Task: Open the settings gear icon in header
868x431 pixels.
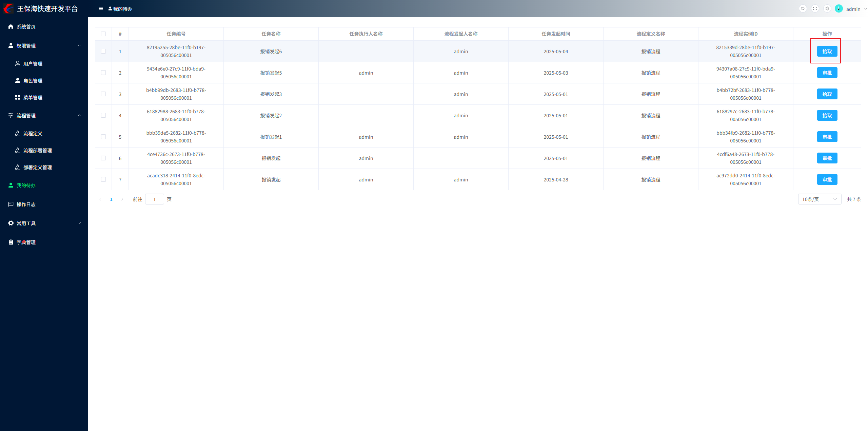Action: pos(827,8)
